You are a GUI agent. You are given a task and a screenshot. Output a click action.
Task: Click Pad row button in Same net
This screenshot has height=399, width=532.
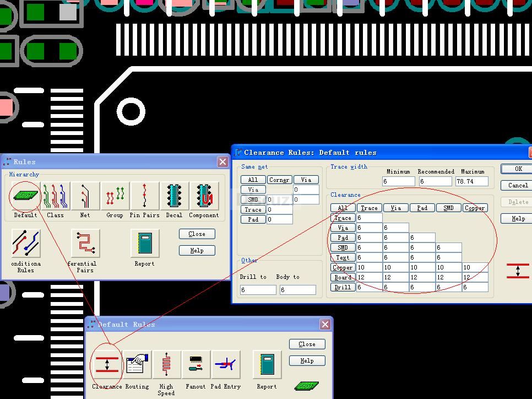253,219
